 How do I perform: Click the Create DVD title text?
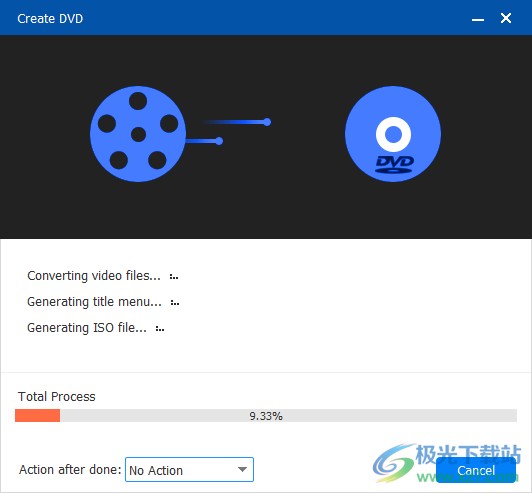(x=50, y=19)
